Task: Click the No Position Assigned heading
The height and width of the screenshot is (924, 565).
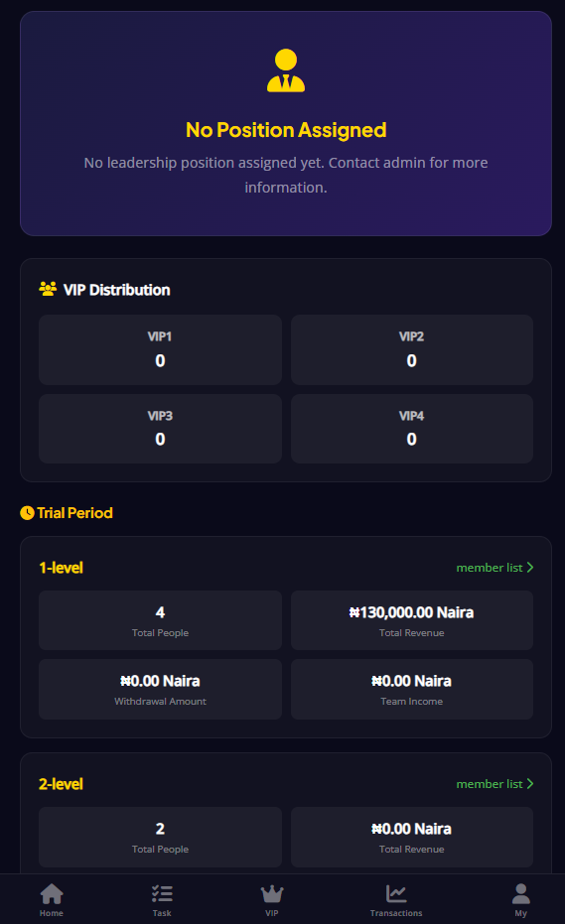Action: coord(286,130)
